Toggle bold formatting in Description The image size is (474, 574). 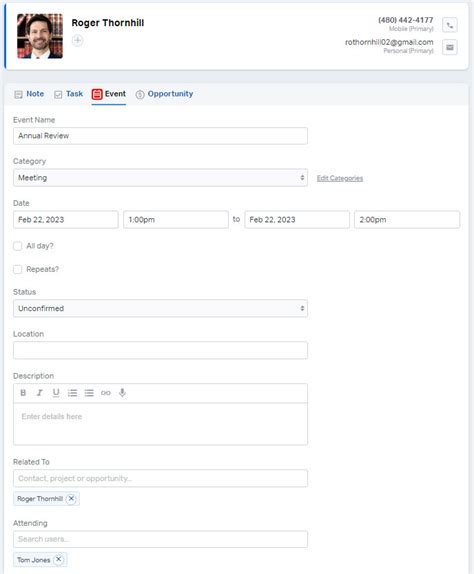click(23, 393)
